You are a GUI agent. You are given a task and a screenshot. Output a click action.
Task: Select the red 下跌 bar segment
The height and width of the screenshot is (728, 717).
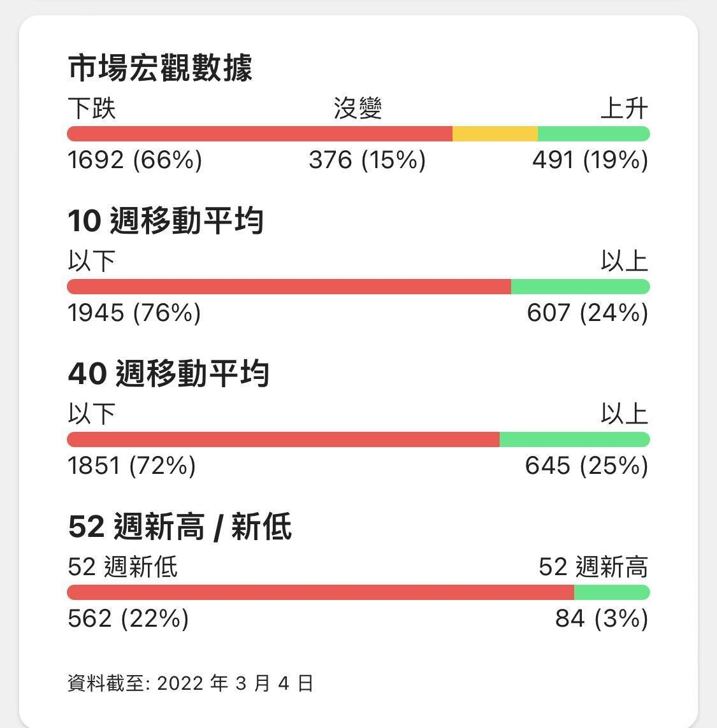[x=259, y=134]
